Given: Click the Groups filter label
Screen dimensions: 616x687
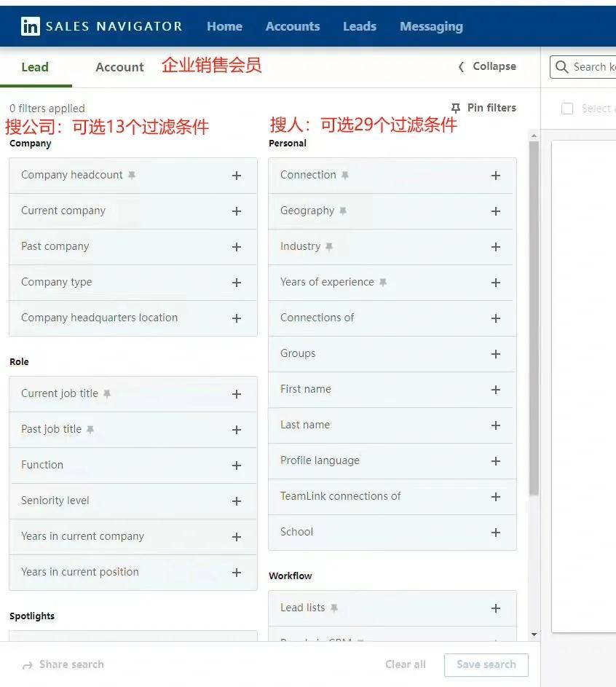Looking at the screenshot, I should (298, 353).
